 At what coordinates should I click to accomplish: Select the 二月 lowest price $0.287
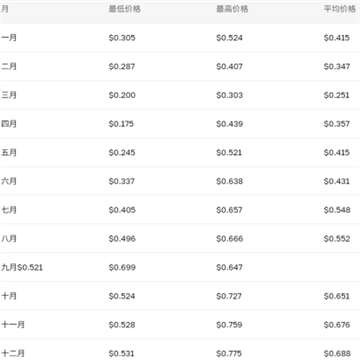point(122,66)
